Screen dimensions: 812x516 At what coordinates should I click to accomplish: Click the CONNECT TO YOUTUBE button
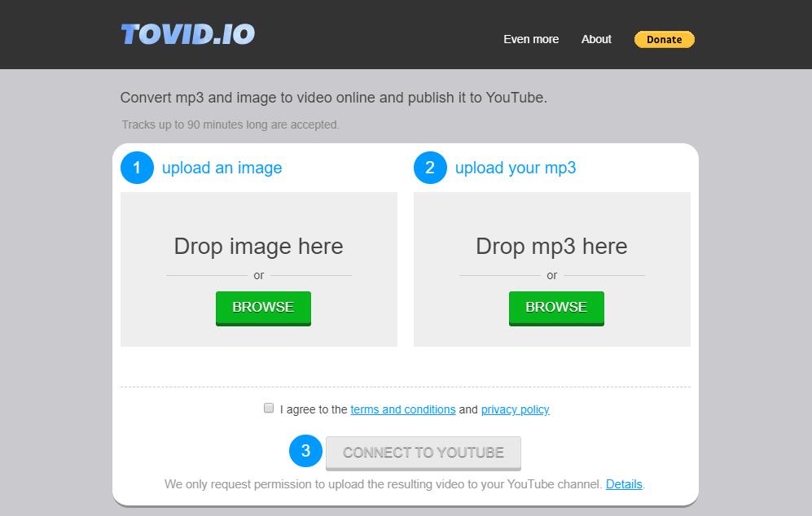(423, 453)
